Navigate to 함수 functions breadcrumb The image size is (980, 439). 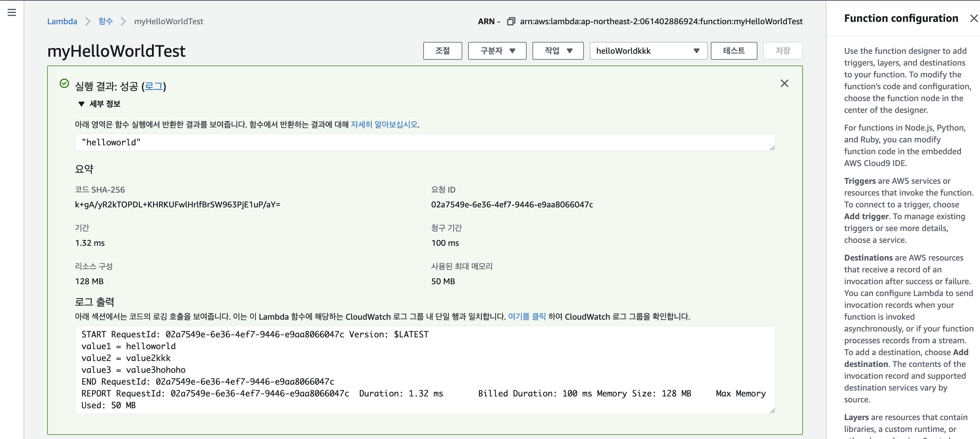coord(105,21)
